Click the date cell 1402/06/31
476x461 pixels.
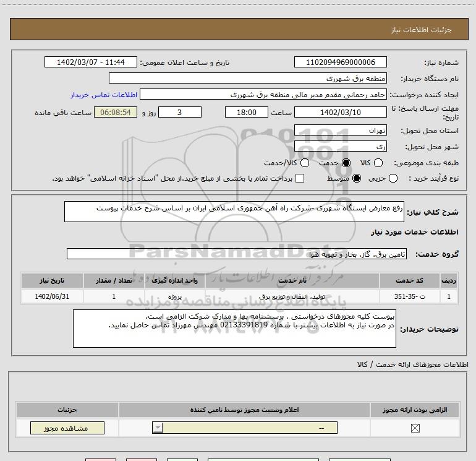click(x=52, y=296)
